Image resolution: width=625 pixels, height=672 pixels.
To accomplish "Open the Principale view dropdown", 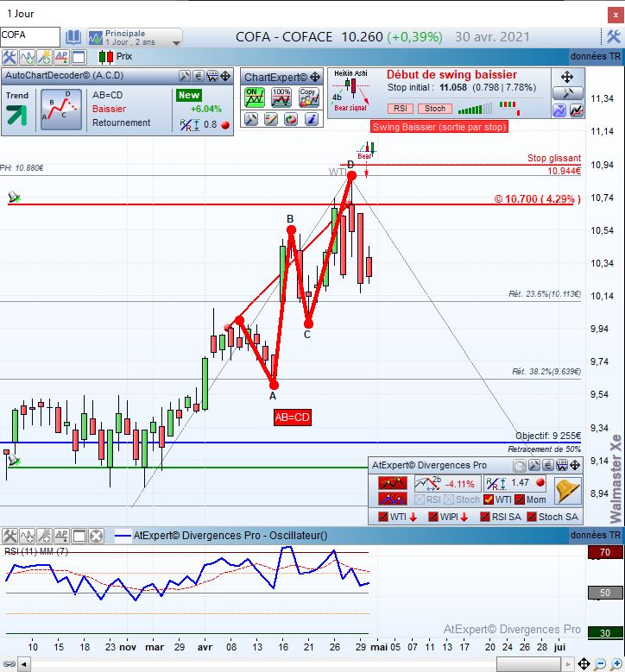I will pyautogui.click(x=135, y=37).
